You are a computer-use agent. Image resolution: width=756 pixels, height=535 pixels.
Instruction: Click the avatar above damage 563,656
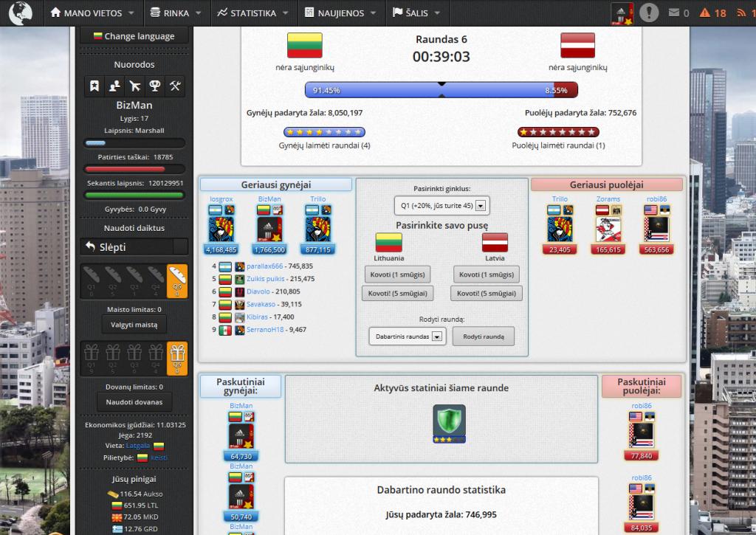[x=656, y=229]
